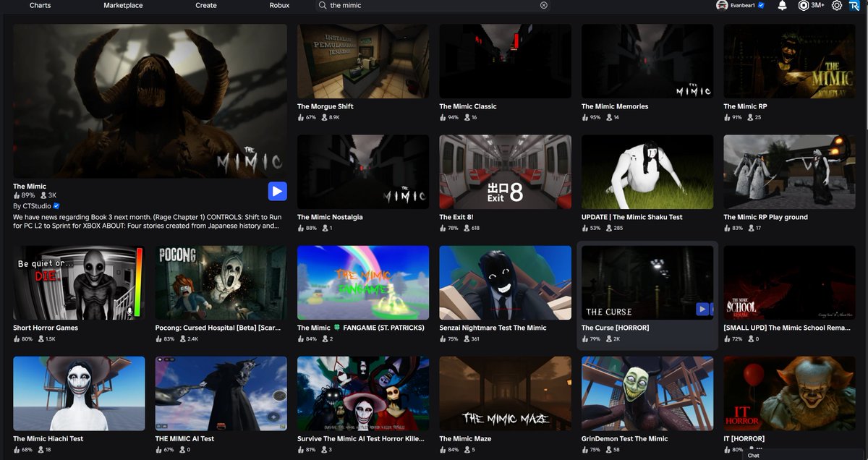This screenshot has height=460, width=868.
Task: Open the large The Mimic featured thumbnail
Action: tap(150, 101)
